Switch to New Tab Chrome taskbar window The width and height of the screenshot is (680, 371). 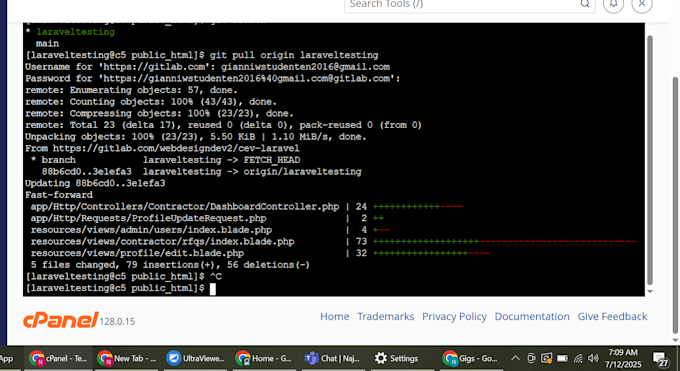pos(127,358)
